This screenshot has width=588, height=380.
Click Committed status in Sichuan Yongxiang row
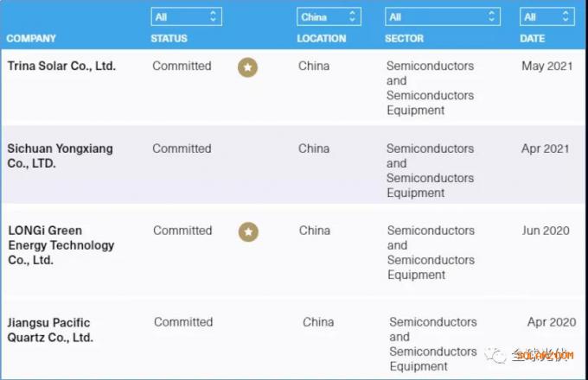(182, 149)
